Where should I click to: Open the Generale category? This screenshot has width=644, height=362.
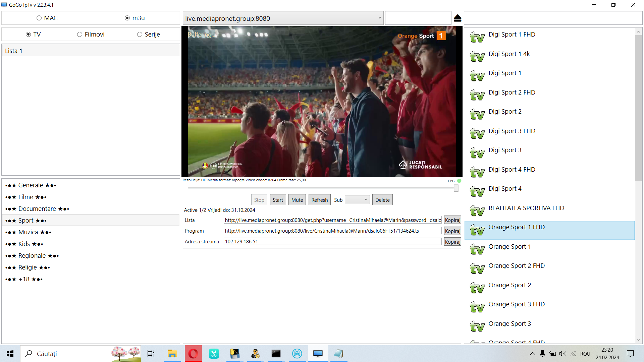pos(91,185)
